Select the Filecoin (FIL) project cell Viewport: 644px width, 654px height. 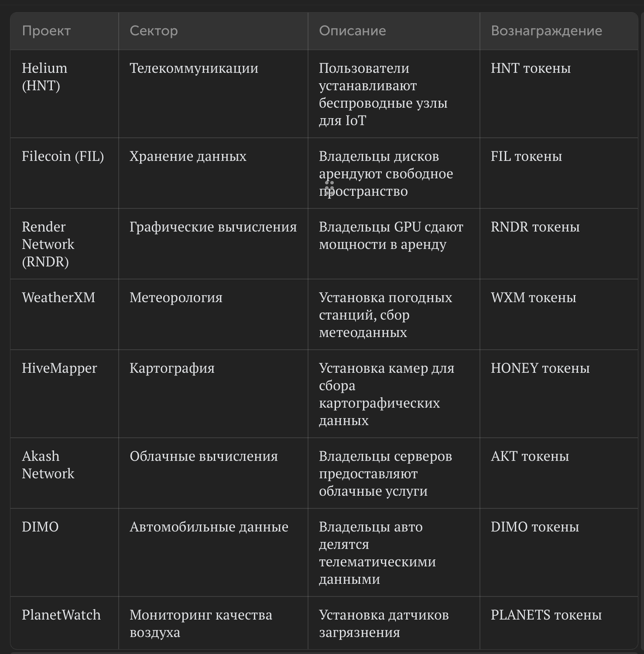(x=63, y=156)
